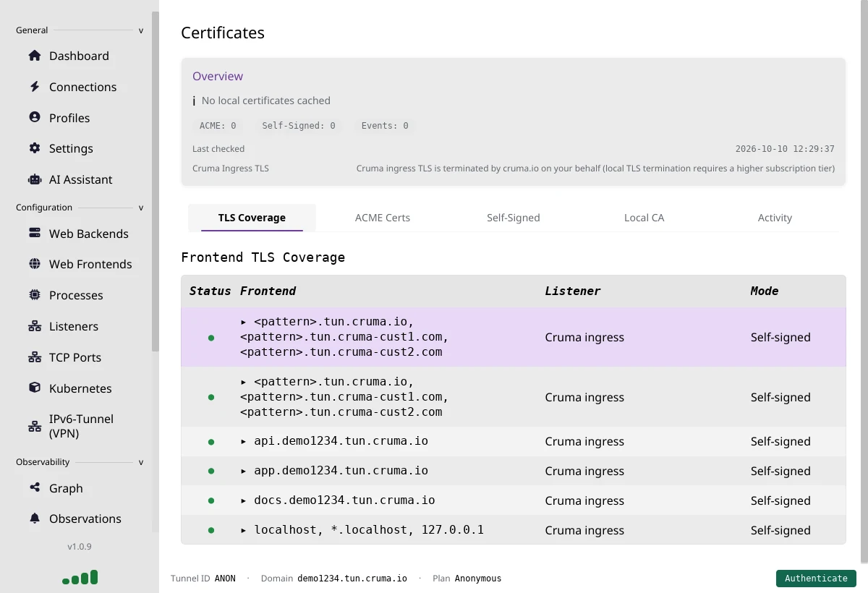Click the Authenticate button
Screen dimensions: 868x593
816,579
